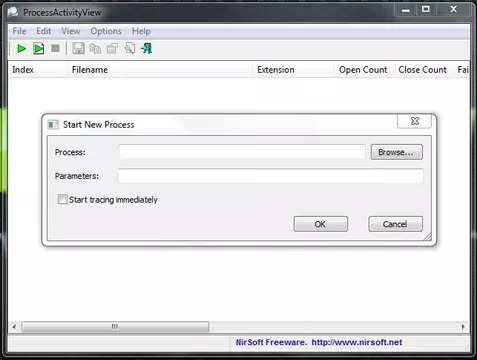Enable Start tracing immediately checkbox

click(62, 199)
